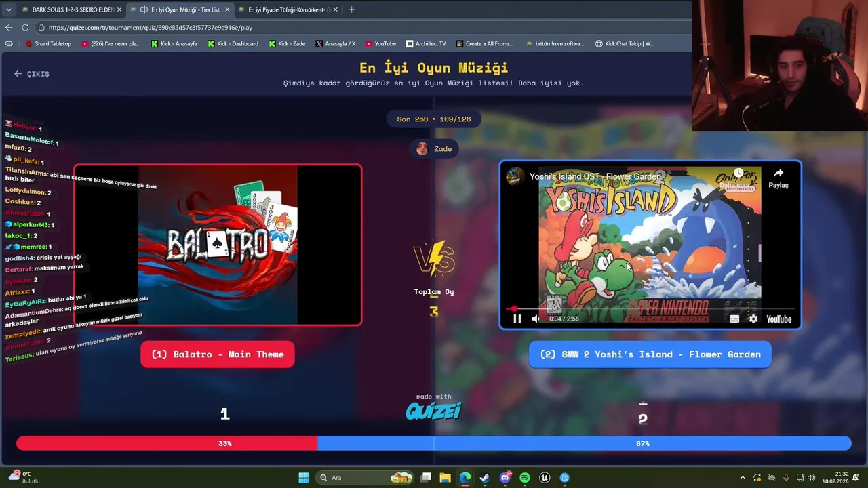The image size is (868, 488).
Task: Click the microphone tray icon
Action: point(786,478)
